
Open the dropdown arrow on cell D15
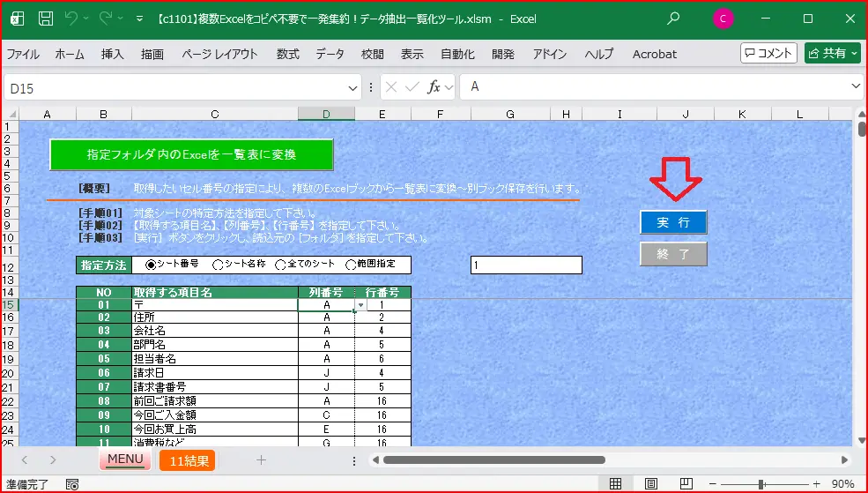(x=360, y=305)
